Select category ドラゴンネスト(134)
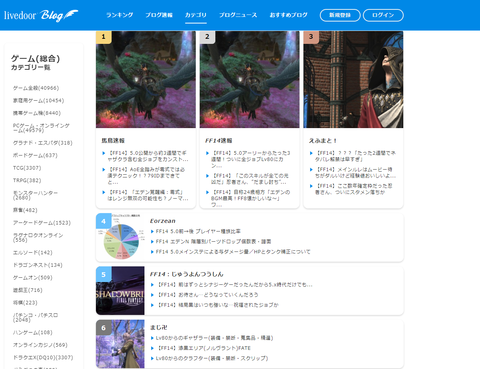This screenshot has width=480, height=369. [x=38, y=265]
